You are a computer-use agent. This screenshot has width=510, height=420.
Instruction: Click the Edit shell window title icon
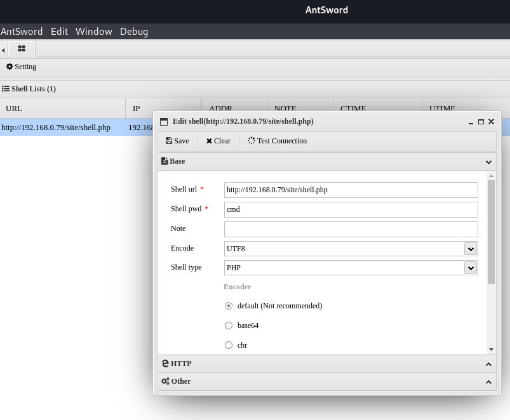(164, 121)
